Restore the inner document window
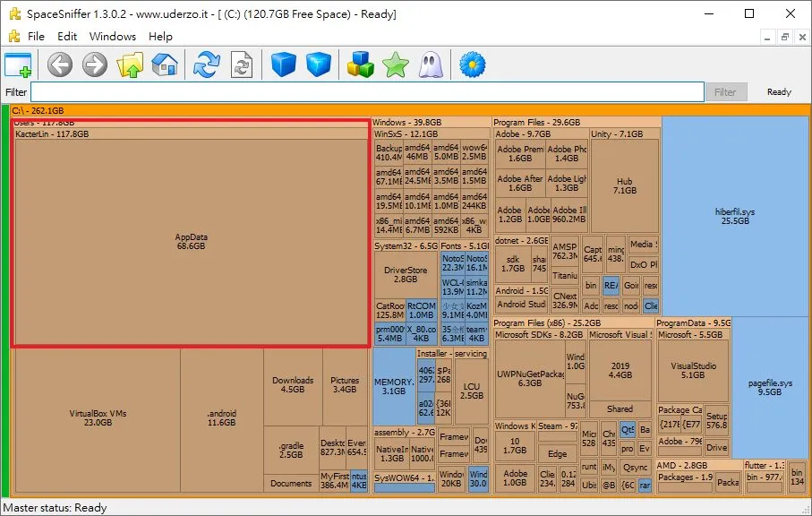Screen dimensions: 812x516 [x=785, y=37]
